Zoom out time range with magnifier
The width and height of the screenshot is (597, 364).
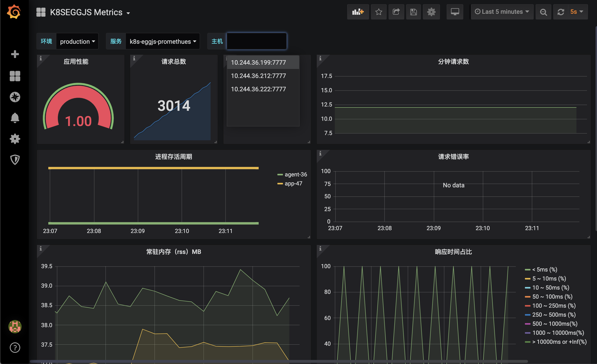coord(543,12)
